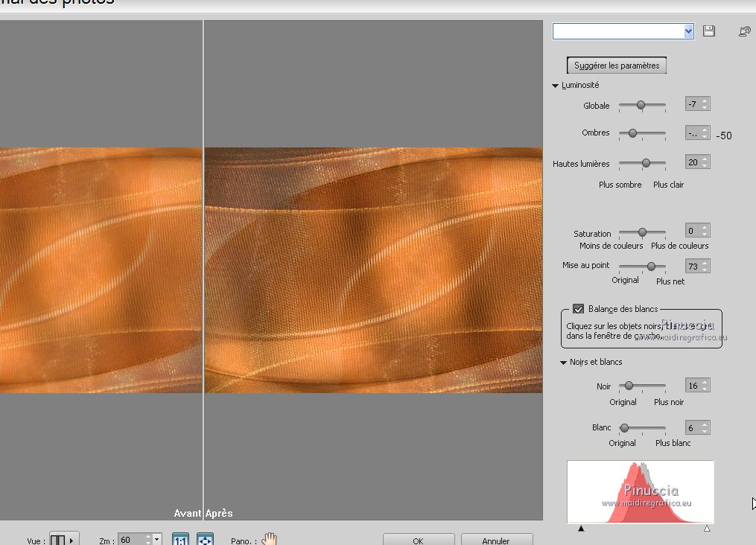
Task: Click the Plus sombre label
Action: pos(620,185)
